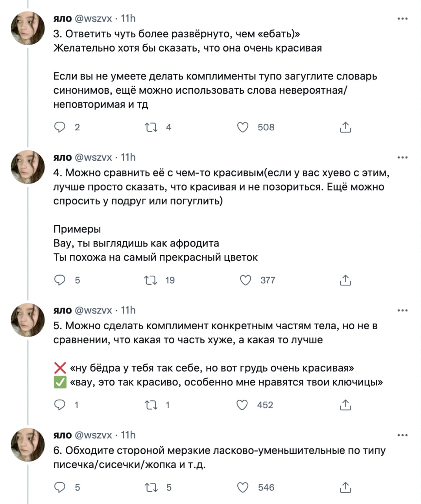Screen dimensions: 421x504
Task: Share the tweet about словарь синонимов
Action: click(x=345, y=127)
